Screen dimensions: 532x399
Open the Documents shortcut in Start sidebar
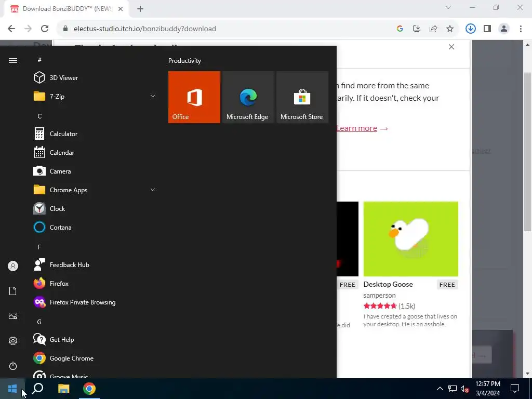tap(13, 291)
